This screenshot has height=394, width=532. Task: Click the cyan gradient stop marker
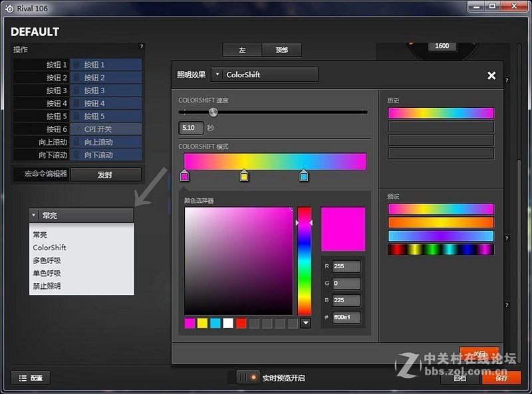[x=304, y=176]
